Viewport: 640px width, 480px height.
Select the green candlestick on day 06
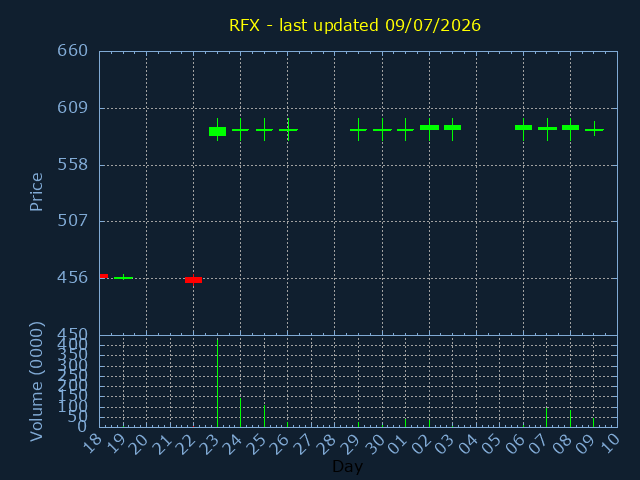coord(523,129)
